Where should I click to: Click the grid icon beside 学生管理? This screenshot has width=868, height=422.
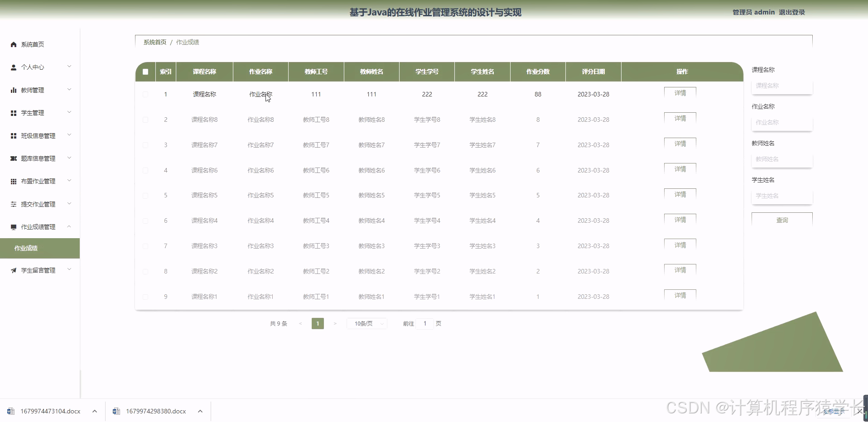(14, 113)
